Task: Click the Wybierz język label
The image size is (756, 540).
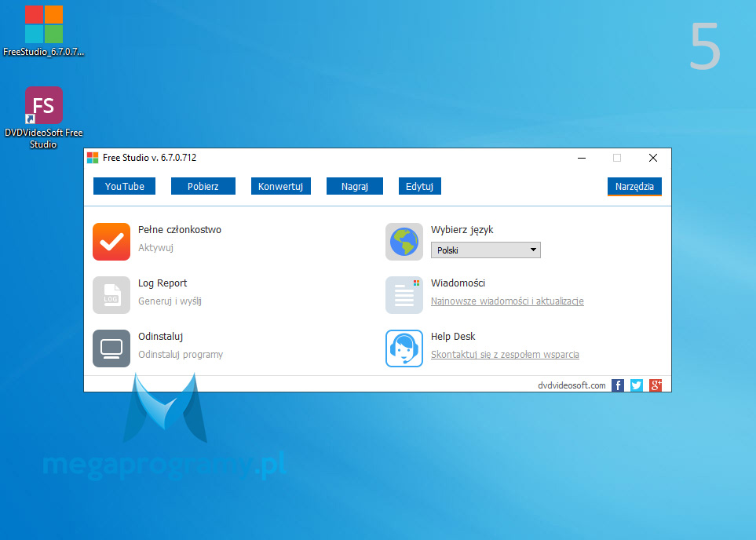Action: click(462, 230)
